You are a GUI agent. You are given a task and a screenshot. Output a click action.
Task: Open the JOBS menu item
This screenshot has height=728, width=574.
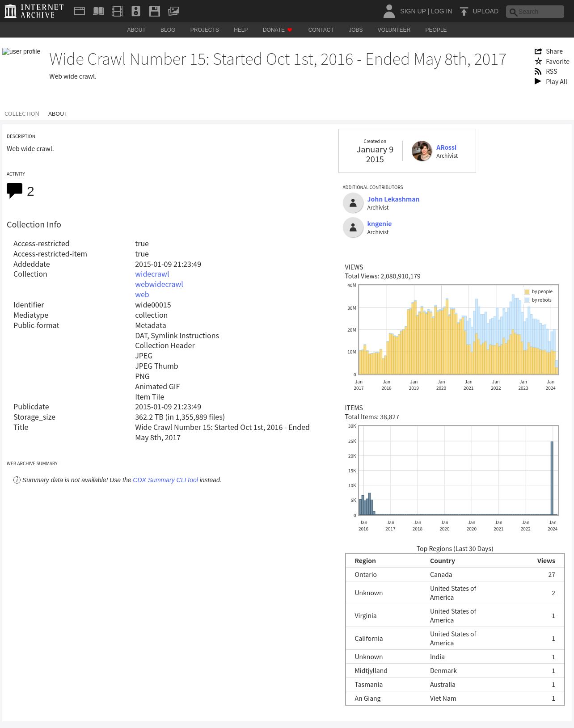pyautogui.click(x=356, y=30)
